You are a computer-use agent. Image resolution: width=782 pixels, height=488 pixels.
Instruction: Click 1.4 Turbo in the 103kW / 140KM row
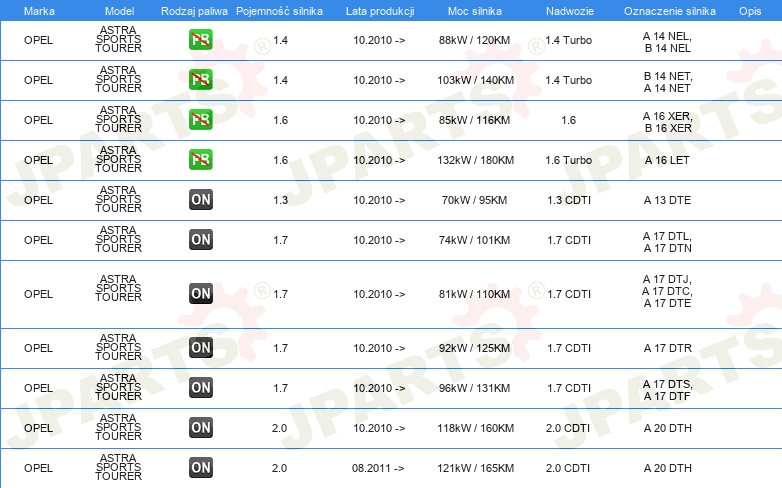pos(569,80)
